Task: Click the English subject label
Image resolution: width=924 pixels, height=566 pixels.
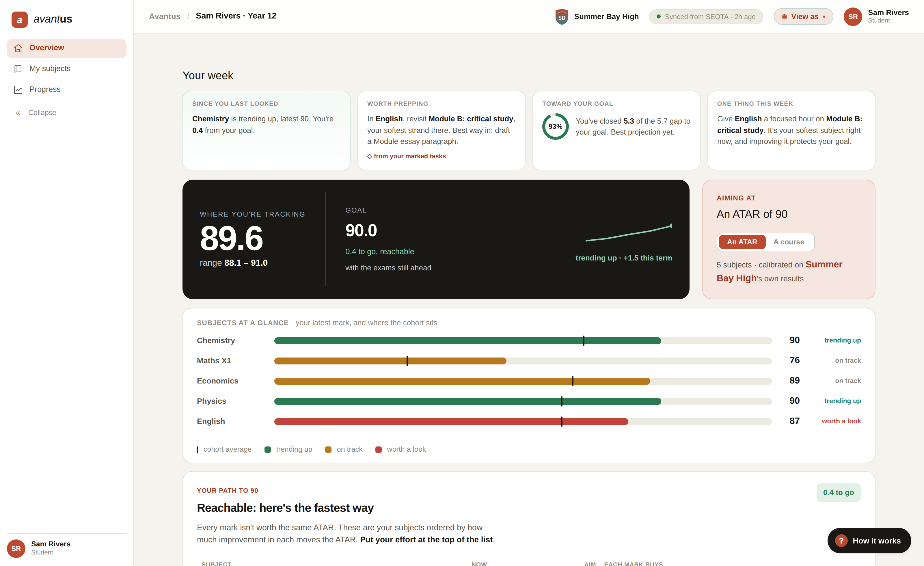Action: [x=211, y=421]
